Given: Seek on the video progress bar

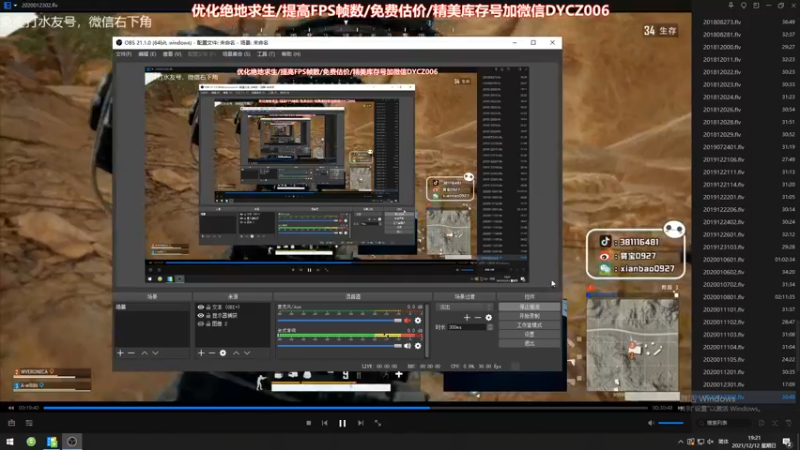Looking at the screenshot, I should coord(345,408).
